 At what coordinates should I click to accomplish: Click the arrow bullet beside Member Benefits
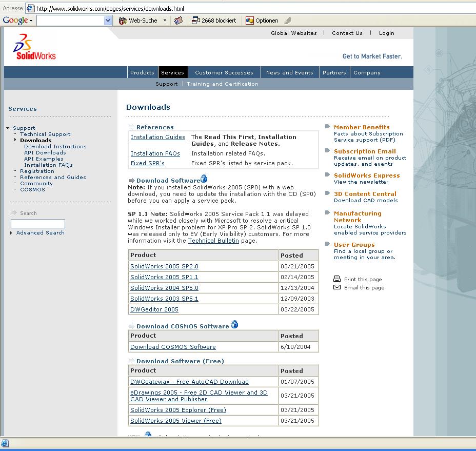[x=327, y=126]
